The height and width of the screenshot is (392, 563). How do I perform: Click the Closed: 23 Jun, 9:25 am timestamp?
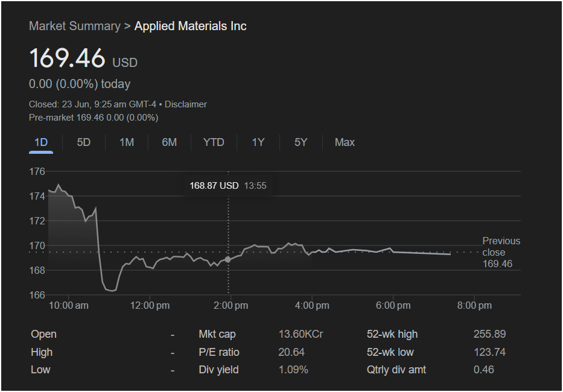tap(93, 104)
